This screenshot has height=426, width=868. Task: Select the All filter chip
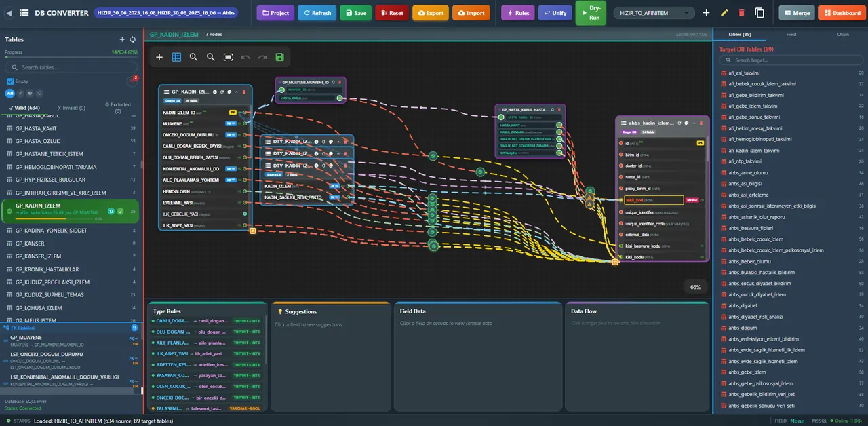point(10,93)
